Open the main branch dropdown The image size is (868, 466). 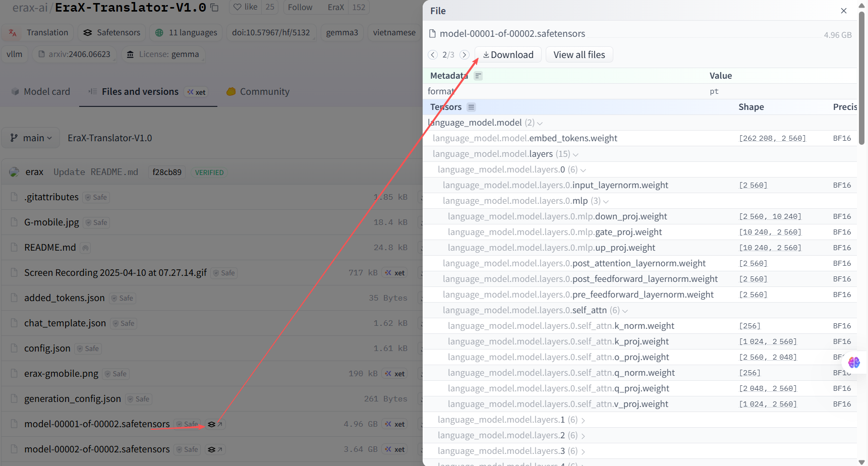coord(31,138)
